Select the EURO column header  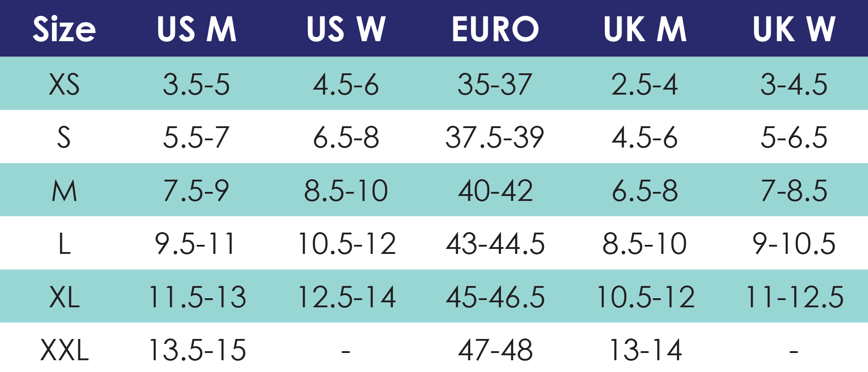(495, 29)
